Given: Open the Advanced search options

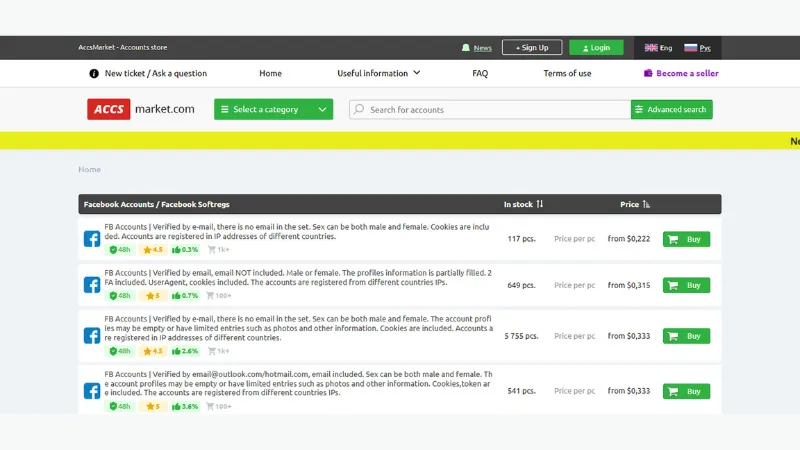Looking at the screenshot, I should coord(671,109).
